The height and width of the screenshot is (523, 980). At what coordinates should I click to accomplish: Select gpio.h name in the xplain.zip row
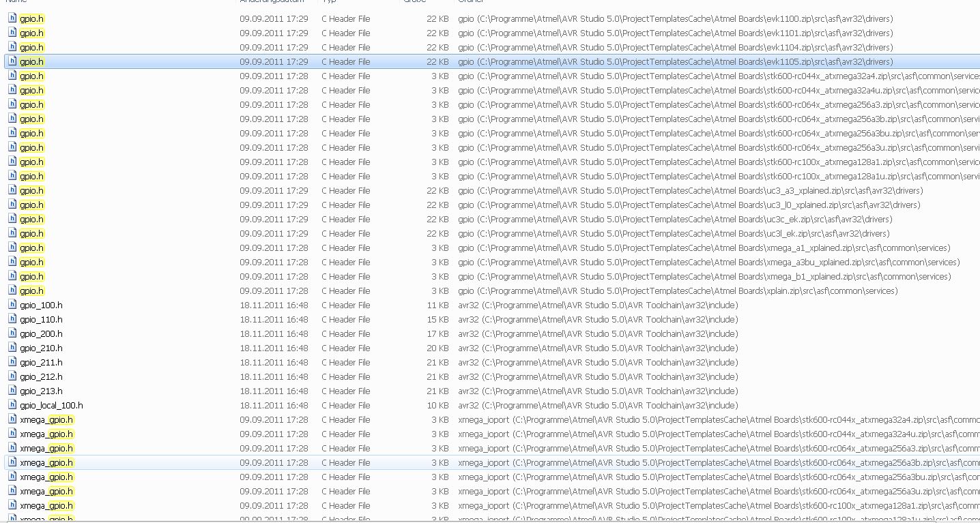[31, 290]
